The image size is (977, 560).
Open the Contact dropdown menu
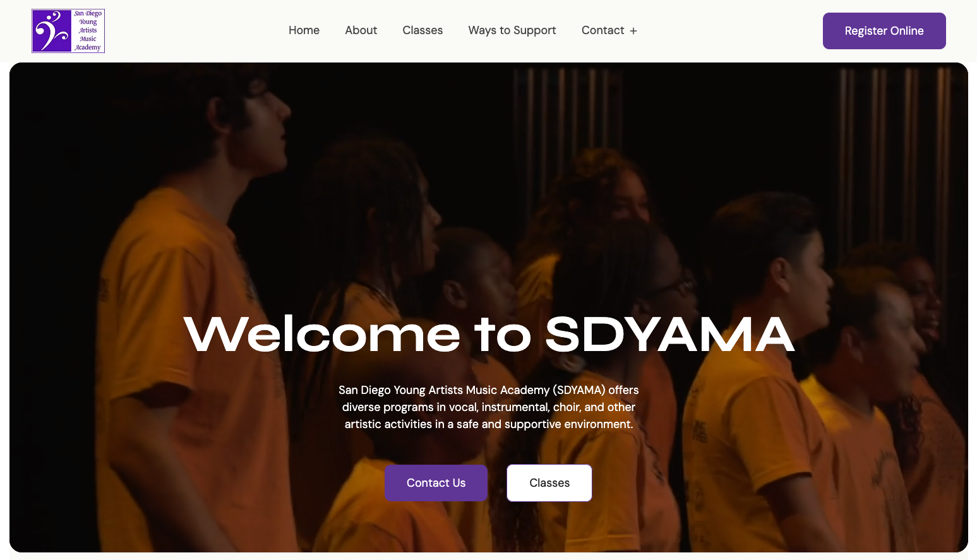tap(609, 30)
